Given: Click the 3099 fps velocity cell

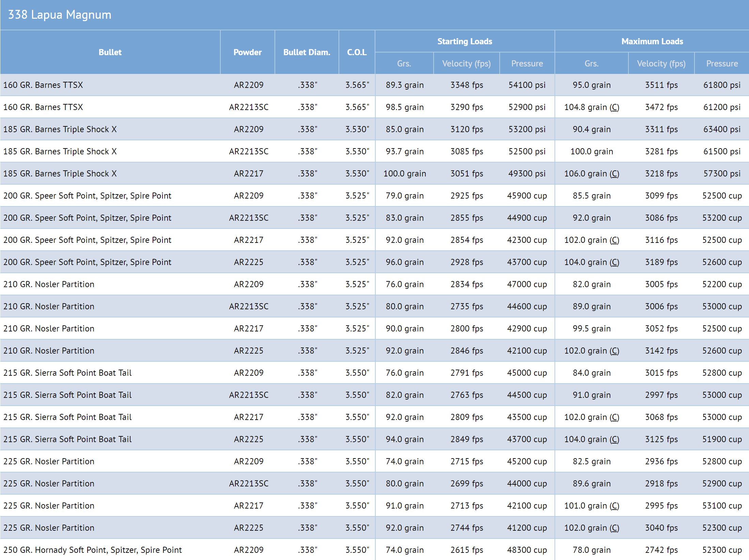Looking at the screenshot, I should (x=661, y=196).
